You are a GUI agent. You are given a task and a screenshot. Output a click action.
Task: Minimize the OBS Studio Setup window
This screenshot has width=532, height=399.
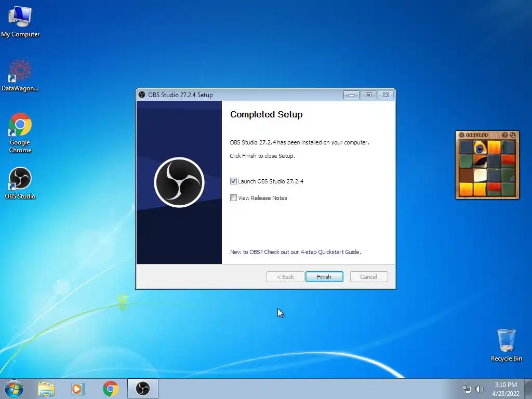tap(351, 95)
